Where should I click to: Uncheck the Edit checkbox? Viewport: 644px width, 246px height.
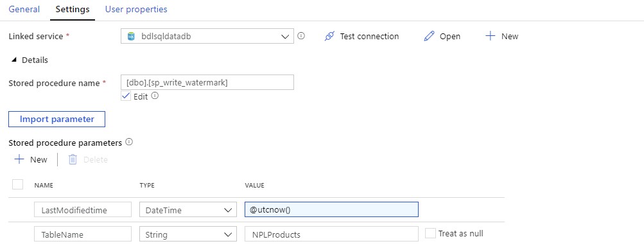(x=126, y=96)
